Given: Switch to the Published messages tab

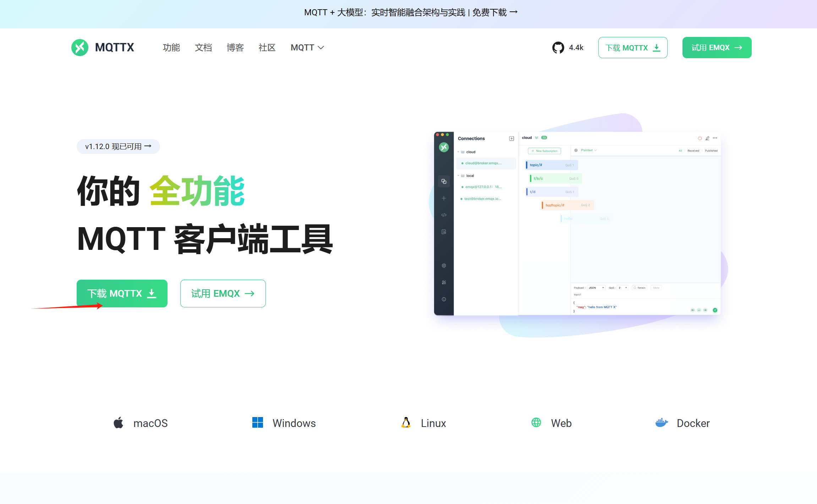Looking at the screenshot, I should coord(711,151).
